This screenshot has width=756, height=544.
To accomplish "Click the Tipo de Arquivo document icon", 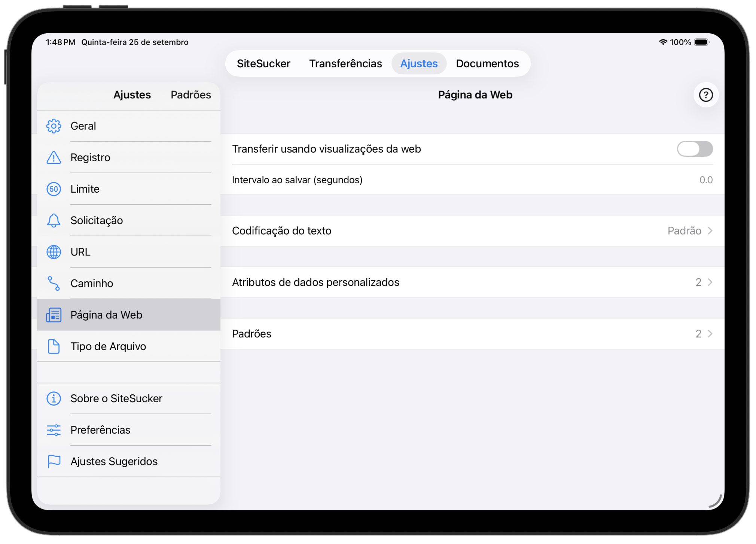I will [x=54, y=346].
